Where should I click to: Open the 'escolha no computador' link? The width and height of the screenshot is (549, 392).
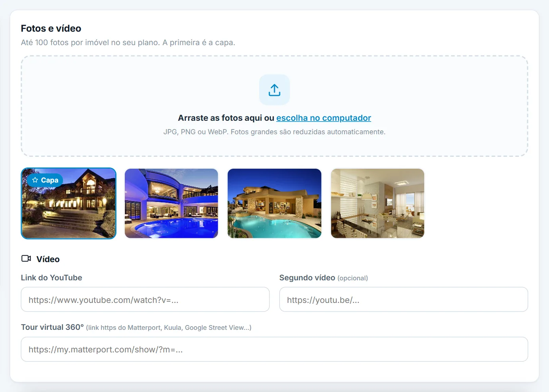[324, 118]
